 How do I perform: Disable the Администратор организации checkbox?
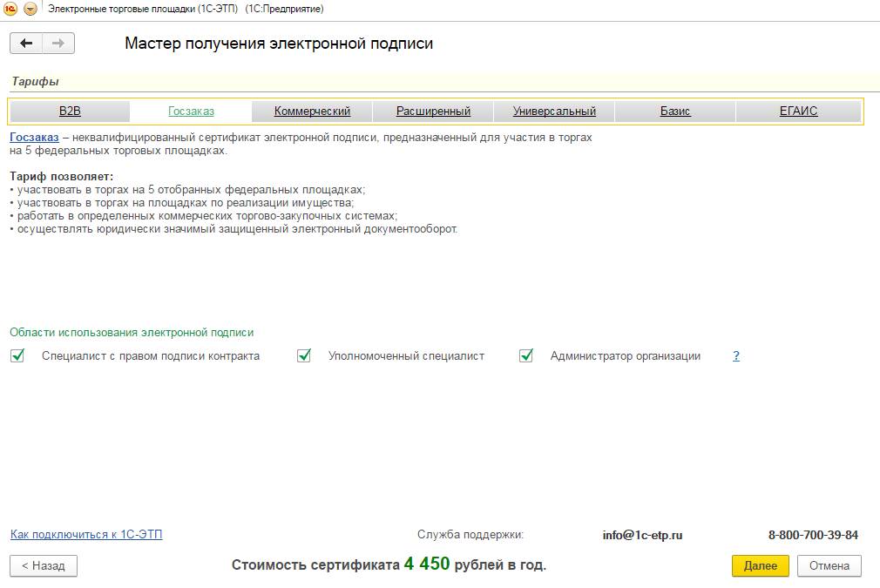click(x=526, y=355)
